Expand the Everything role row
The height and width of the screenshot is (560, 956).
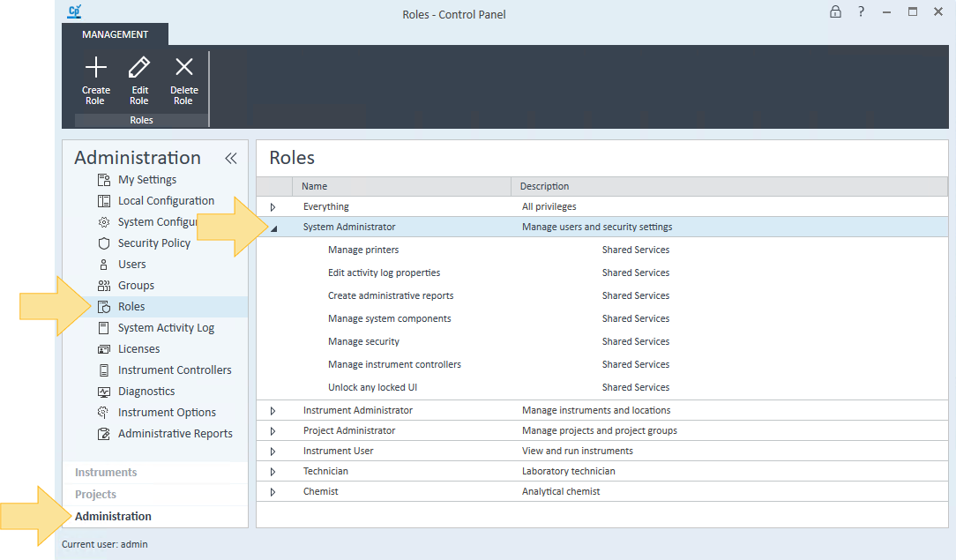(273, 207)
